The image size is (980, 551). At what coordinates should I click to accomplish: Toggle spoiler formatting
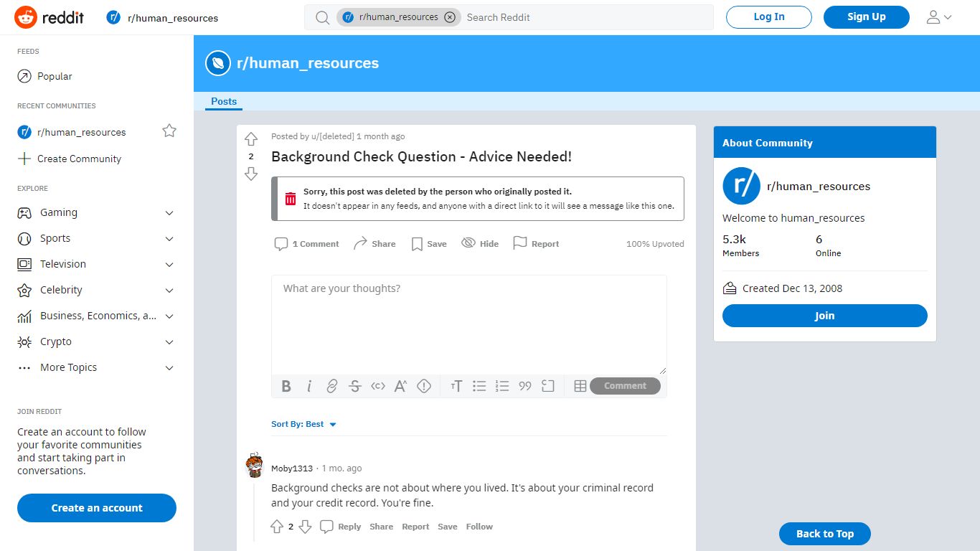[424, 386]
